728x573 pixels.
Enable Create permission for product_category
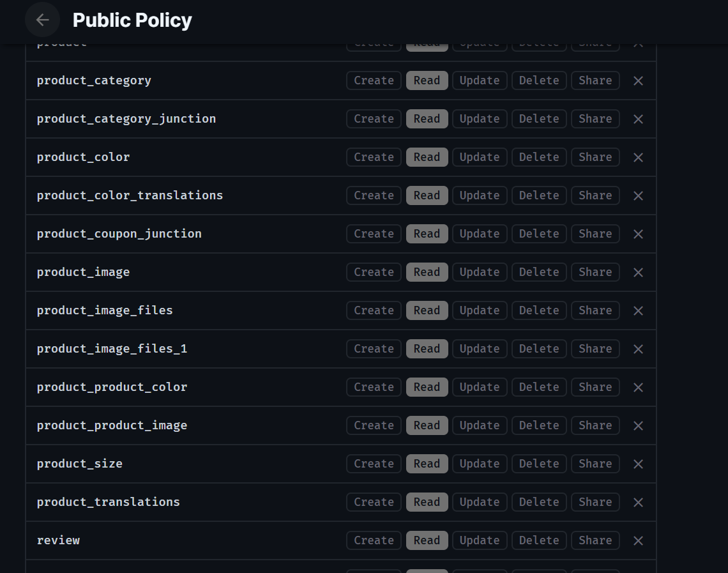pyautogui.click(x=373, y=80)
